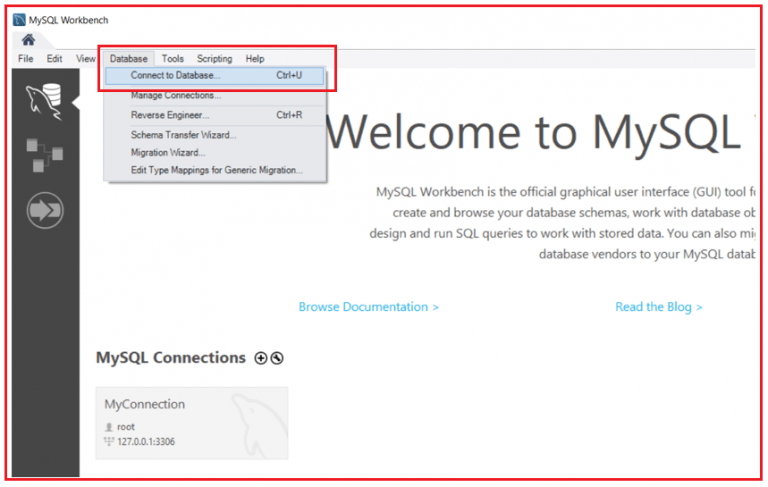This screenshot has height=487, width=768.
Task: Launch the Schema Transfer Wizard
Action: [183, 135]
